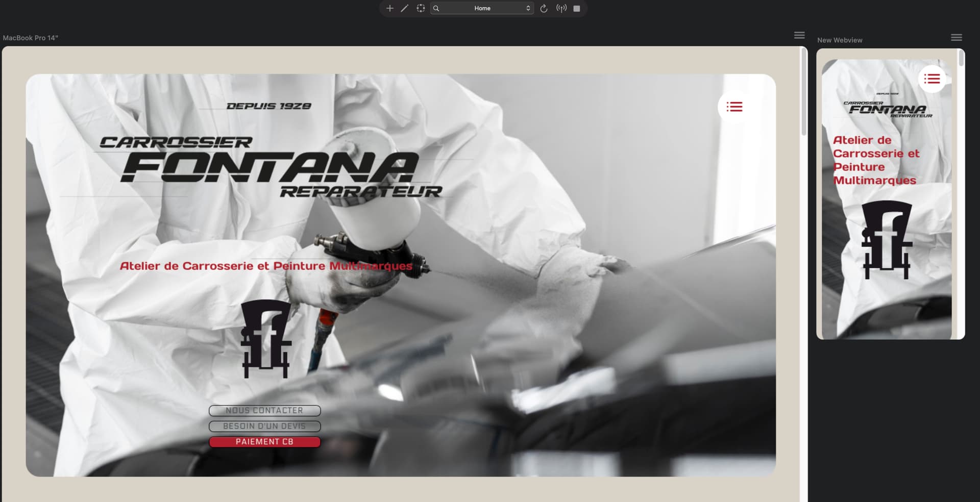Click the desktop preview vertical scrollbar

pyautogui.click(x=803, y=92)
